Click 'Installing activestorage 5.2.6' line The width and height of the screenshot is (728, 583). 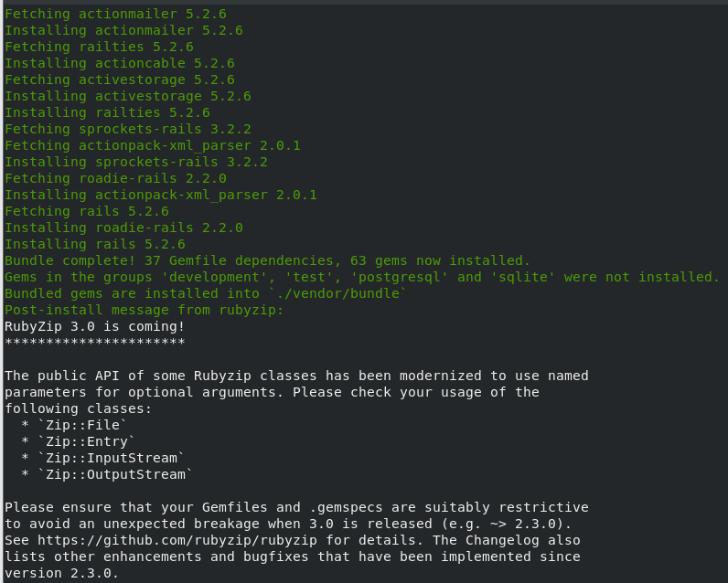128,96
